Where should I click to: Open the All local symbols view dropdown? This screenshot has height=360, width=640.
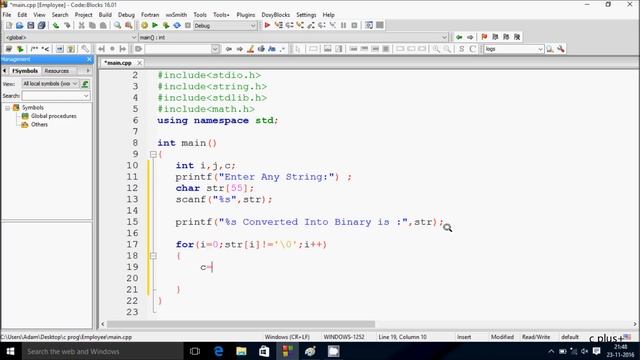click(x=75, y=84)
